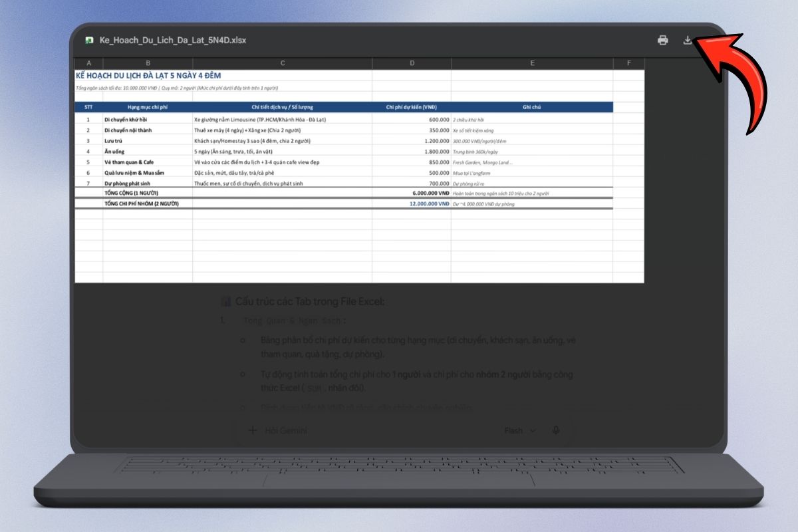
Task: Click the Tổng ngân sách tối đa subtitle line
Action: [177, 88]
